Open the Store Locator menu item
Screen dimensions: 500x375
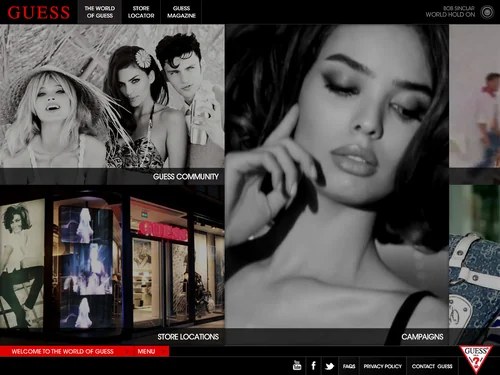141,12
